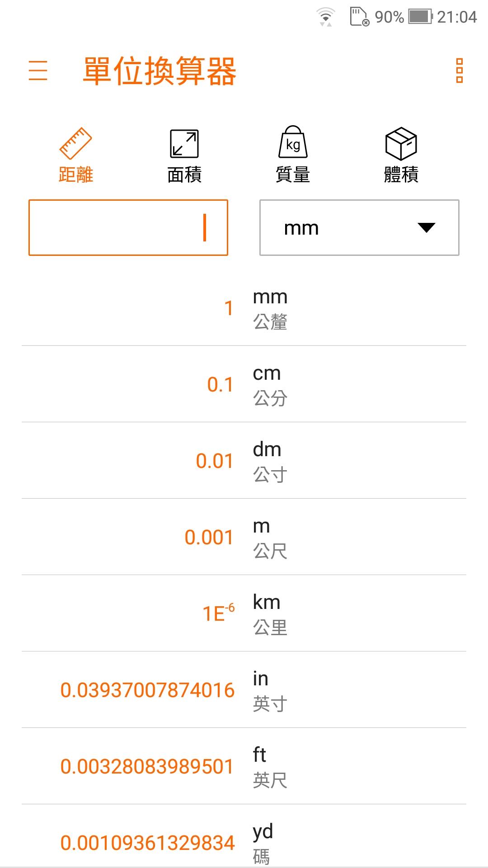Select the km 公里 result row

click(x=244, y=613)
